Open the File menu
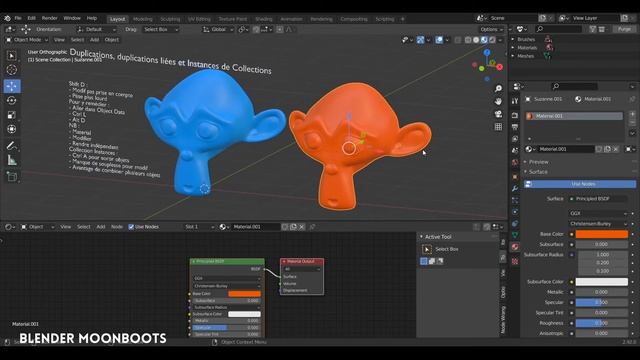640x360 pixels. [x=18, y=18]
